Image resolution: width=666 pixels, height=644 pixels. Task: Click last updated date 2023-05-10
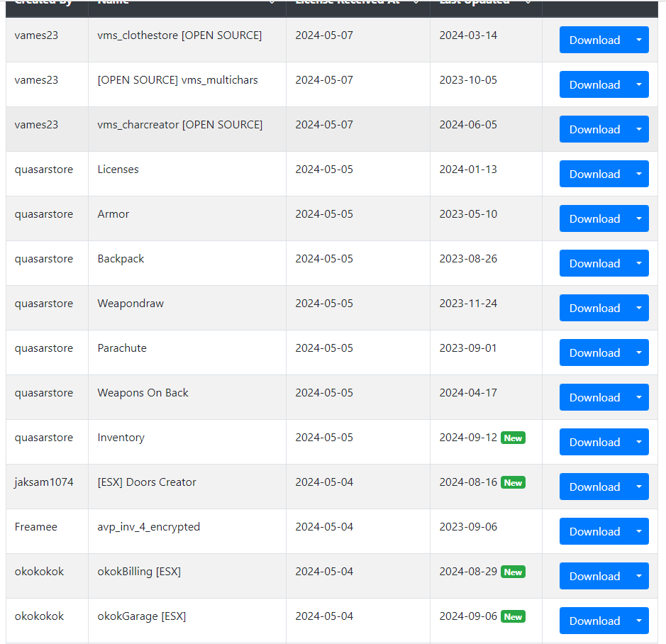(468, 213)
